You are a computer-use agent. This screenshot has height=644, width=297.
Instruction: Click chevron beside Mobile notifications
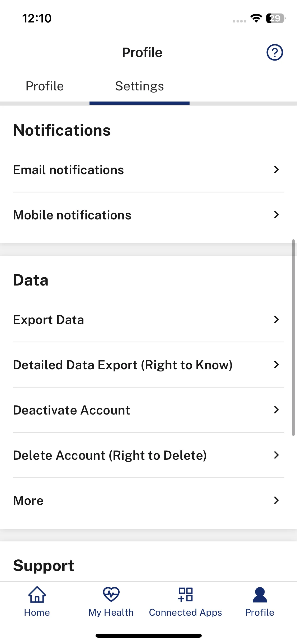pos(276,215)
